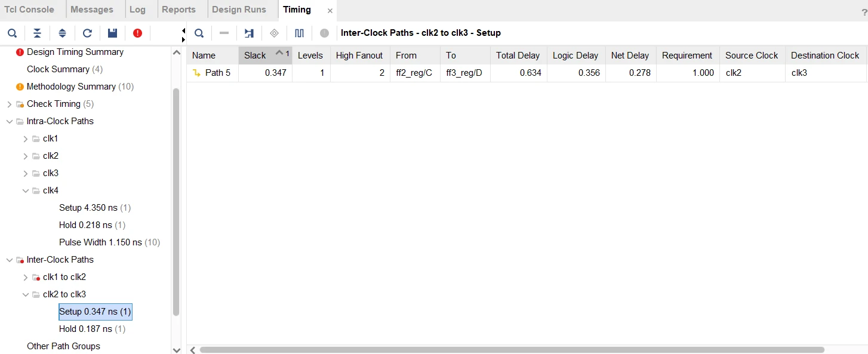
Task: Collapse the Inter-Clock Paths section
Action: click(9, 260)
